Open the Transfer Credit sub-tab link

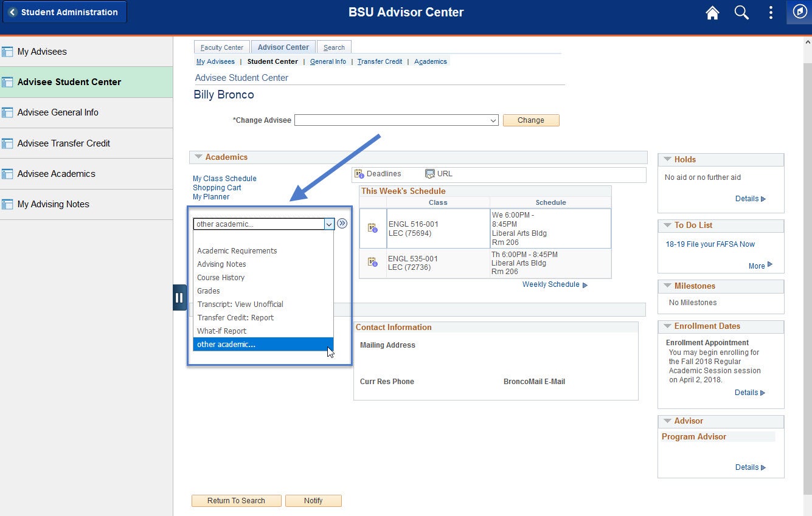pos(380,61)
